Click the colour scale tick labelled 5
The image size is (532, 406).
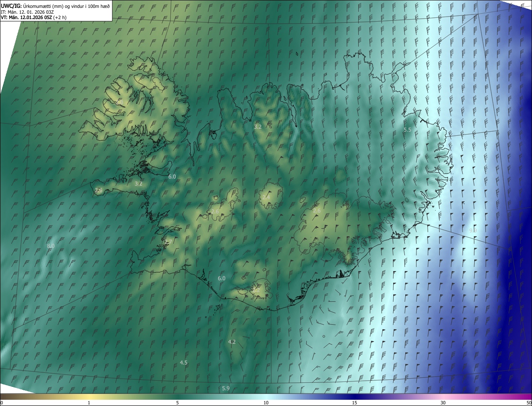click(177, 403)
